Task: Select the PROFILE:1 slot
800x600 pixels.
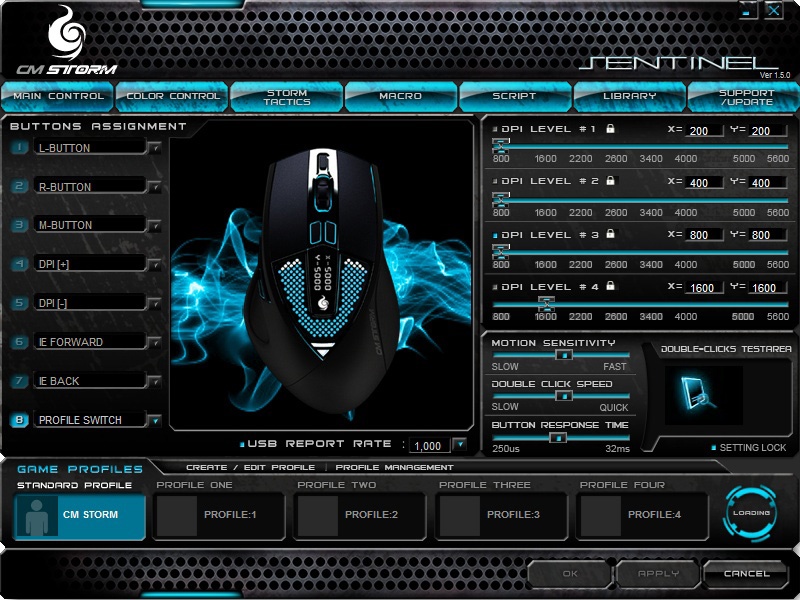Action: coord(218,515)
